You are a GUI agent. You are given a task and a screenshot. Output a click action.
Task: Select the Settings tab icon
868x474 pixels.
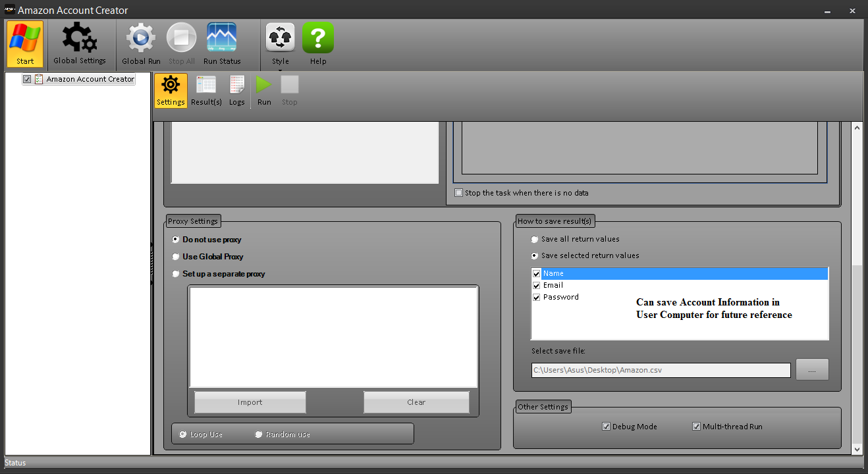171,91
